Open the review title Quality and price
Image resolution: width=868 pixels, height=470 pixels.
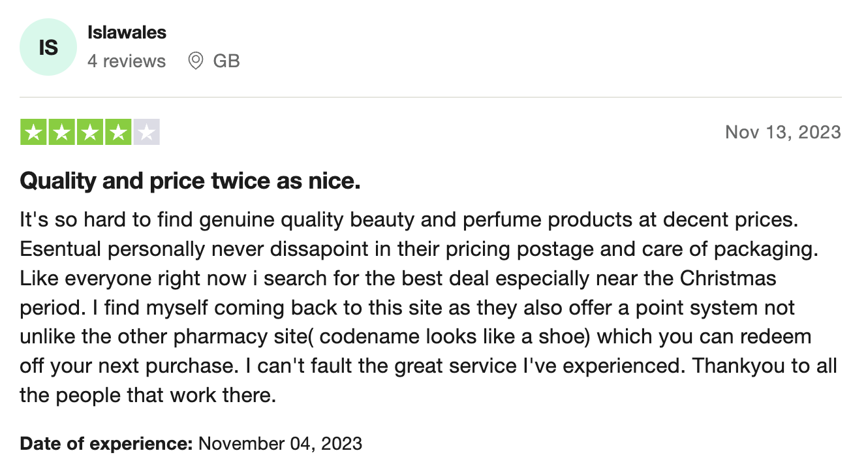click(190, 181)
